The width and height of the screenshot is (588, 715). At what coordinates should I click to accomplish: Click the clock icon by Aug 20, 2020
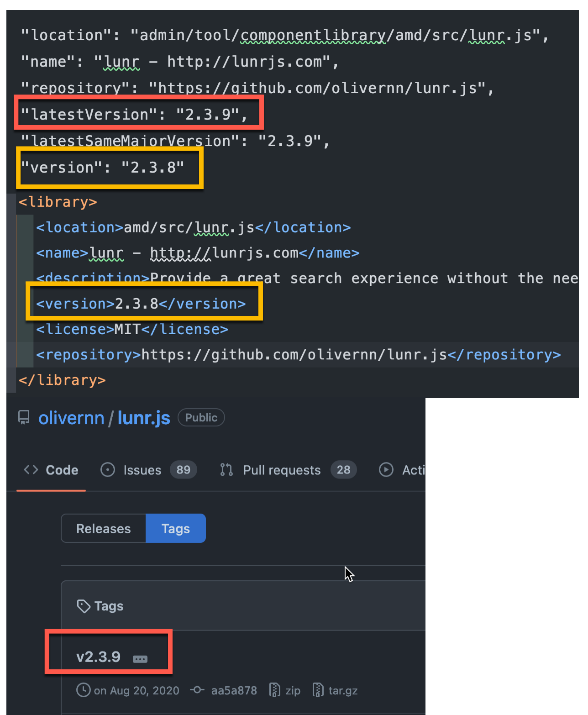point(83,690)
